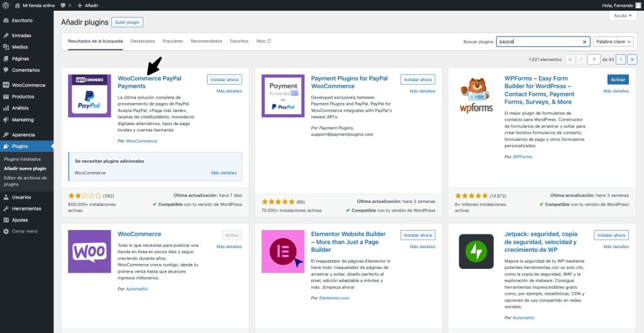The height and width of the screenshot is (333, 644).
Task: Open Comentarios in the sidebar
Action: click(x=26, y=70)
